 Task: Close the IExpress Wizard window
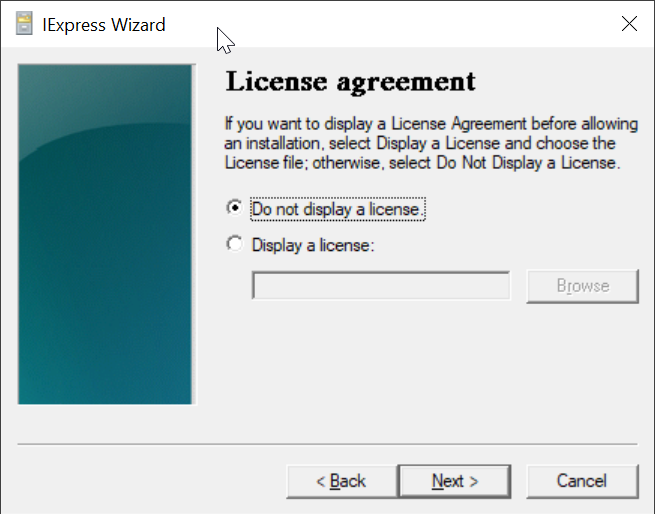coord(629,25)
